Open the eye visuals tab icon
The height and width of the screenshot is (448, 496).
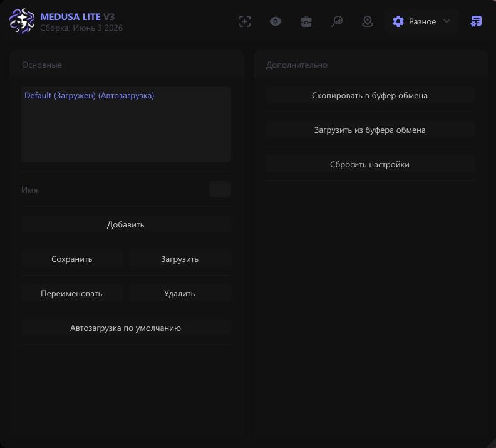point(276,21)
